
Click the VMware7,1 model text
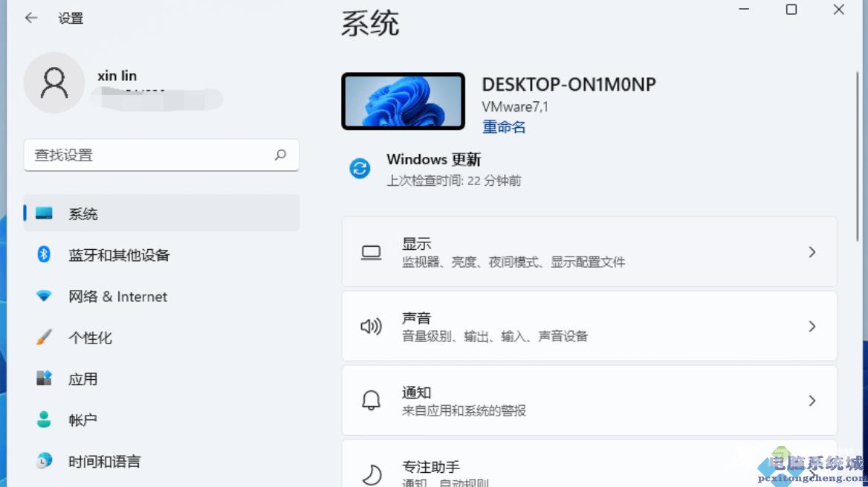(x=515, y=106)
